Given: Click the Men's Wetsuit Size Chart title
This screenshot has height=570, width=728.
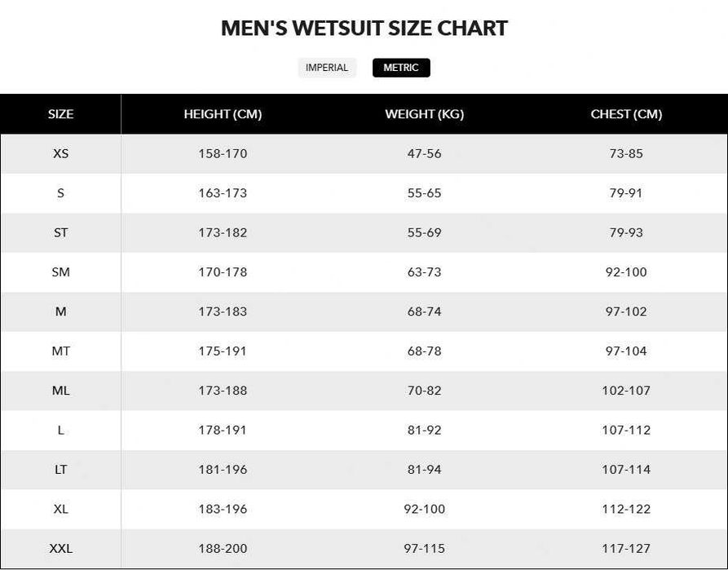Looking at the screenshot, I should tap(364, 28).
